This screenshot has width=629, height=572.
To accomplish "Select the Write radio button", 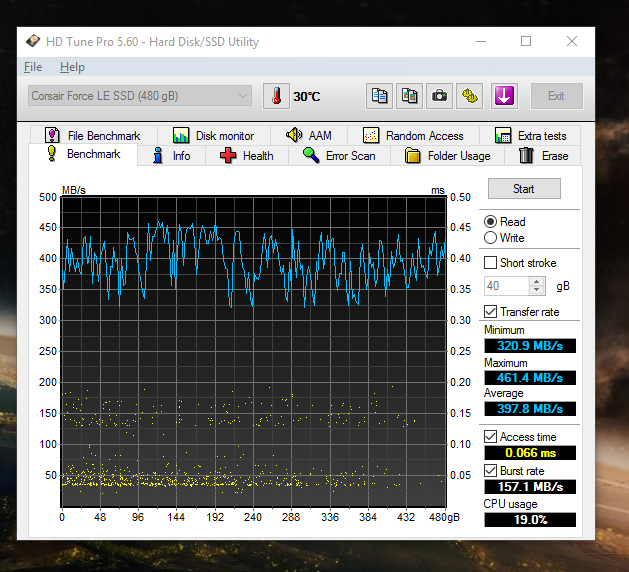I will click(x=490, y=238).
